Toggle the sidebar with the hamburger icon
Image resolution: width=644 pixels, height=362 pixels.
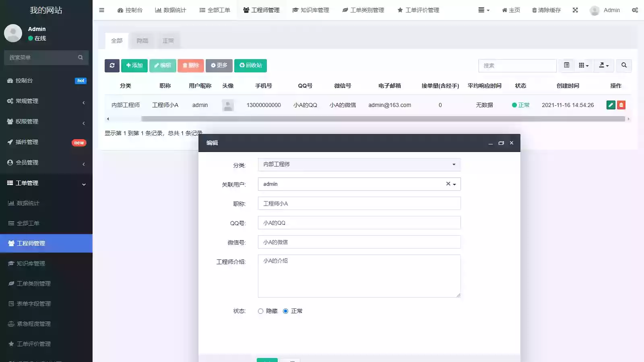101,10
